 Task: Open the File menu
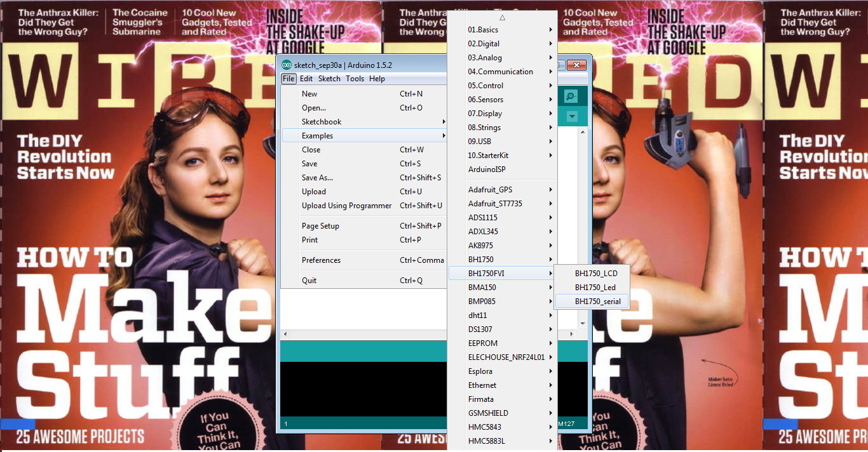(x=288, y=79)
